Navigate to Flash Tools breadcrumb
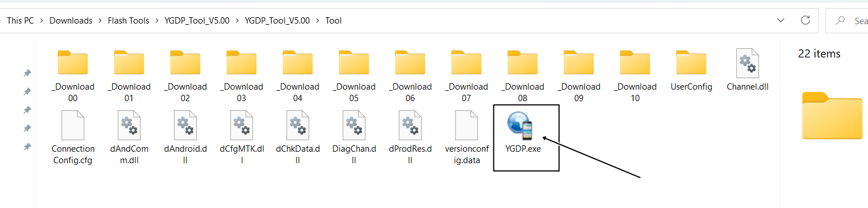868x208 pixels. click(129, 21)
